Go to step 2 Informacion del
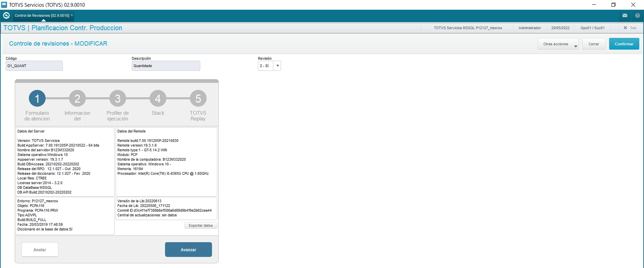The height and width of the screenshot is (268, 644). pyautogui.click(x=77, y=99)
